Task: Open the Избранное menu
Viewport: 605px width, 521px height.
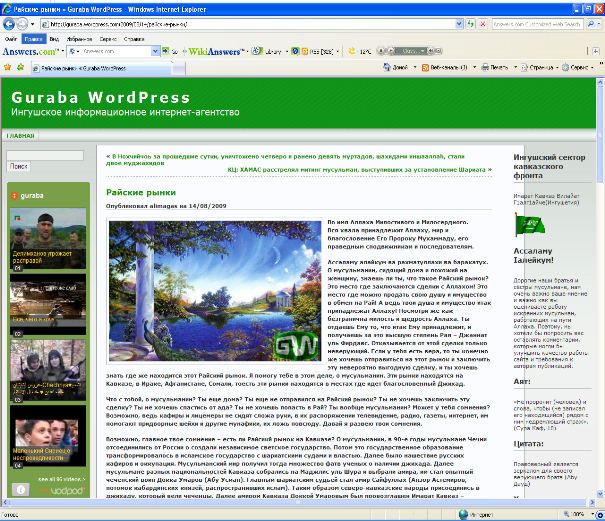Action: tap(79, 39)
